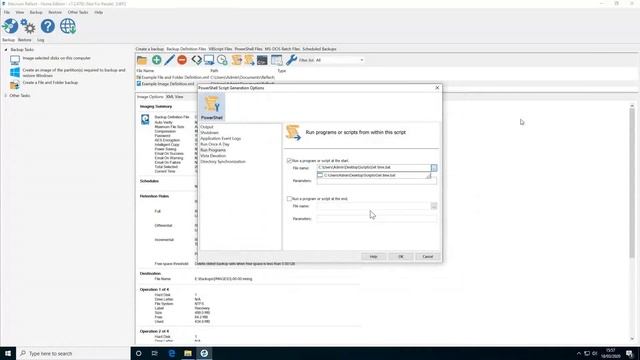Show hidden system tray icons
Viewport: 640px width, 360px height.
click(578, 353)
